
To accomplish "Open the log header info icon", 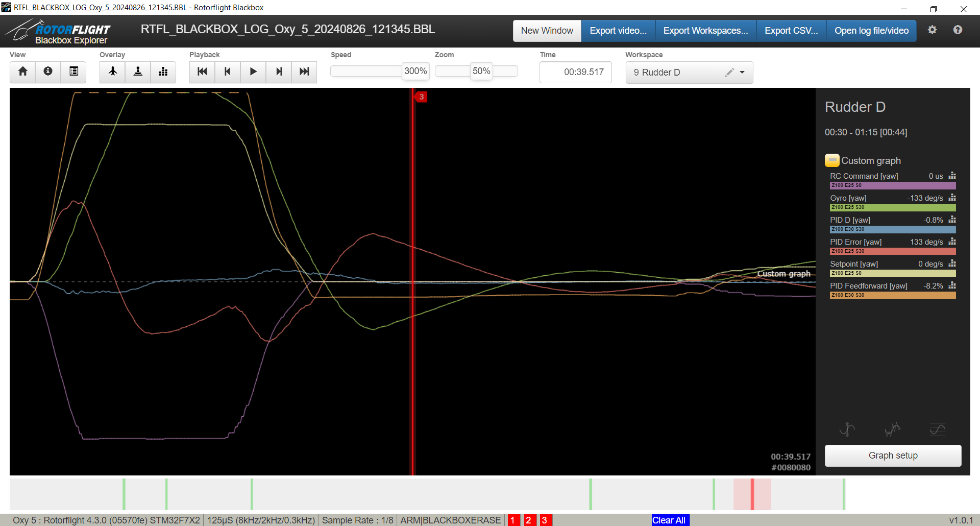I will pos(48,71).
